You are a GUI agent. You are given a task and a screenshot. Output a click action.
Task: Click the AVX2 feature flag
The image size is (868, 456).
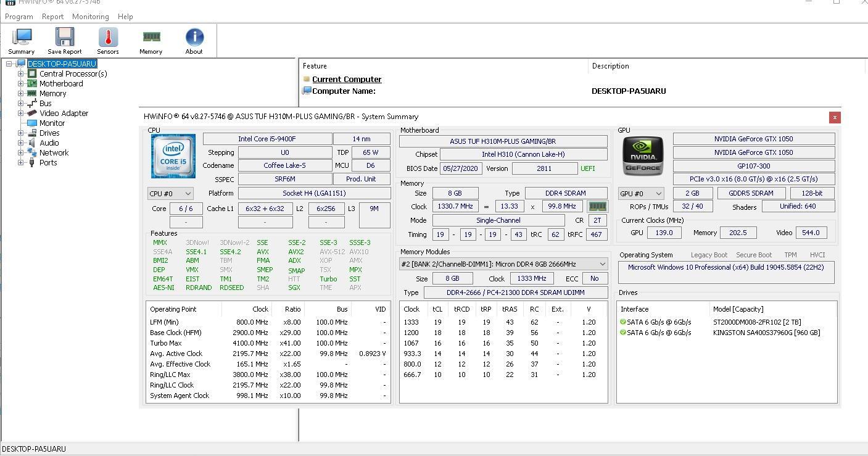[296, 252]
